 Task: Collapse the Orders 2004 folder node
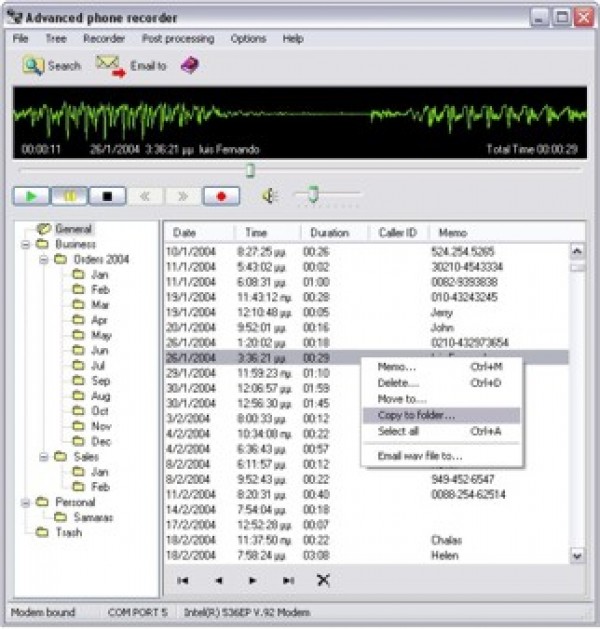44,259
